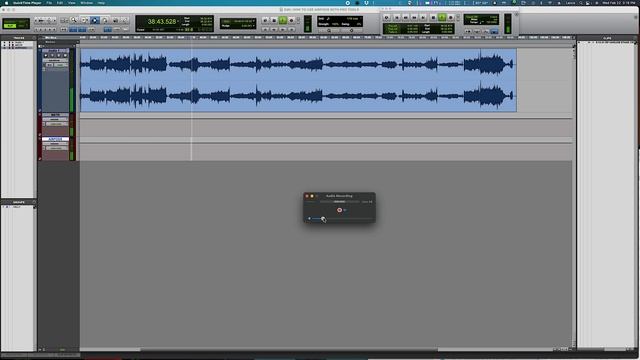Open the Apple menu
640x360 pixels.
pos(6,3)
